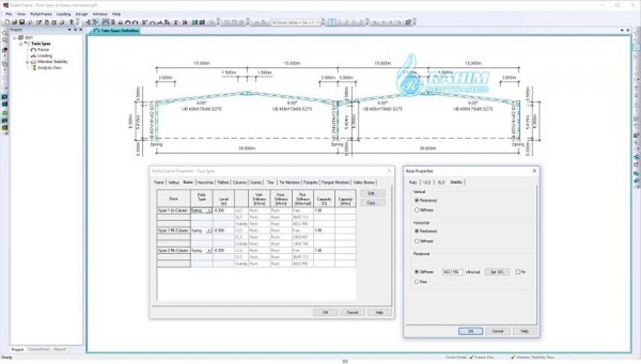Choose Free for rotational base fixity
Image resolution: width=641 pixels, height=364 pixels.
click(x=416, y=281)
